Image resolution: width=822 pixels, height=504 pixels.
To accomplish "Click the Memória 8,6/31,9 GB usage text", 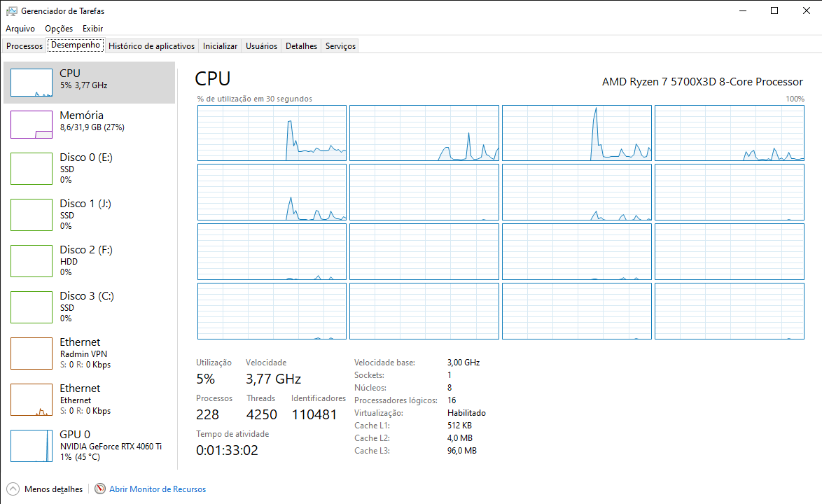I will point(92,127).
